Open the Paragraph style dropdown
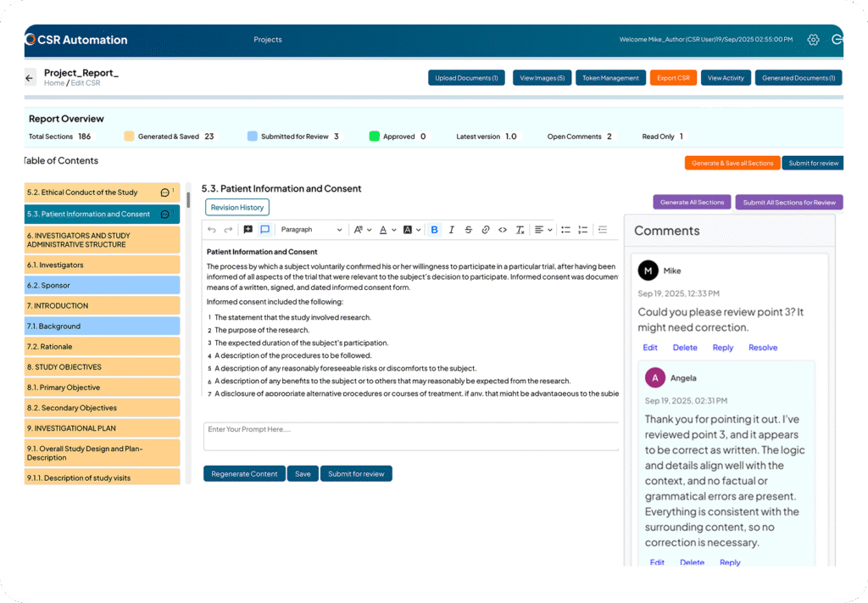This screenshot has width=868, height=603. pyautogui.click(x=314, y=229)
